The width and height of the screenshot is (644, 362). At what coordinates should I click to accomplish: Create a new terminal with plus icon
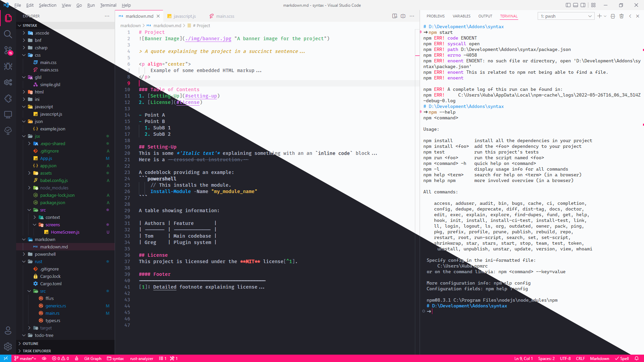(x=599, y=16)
